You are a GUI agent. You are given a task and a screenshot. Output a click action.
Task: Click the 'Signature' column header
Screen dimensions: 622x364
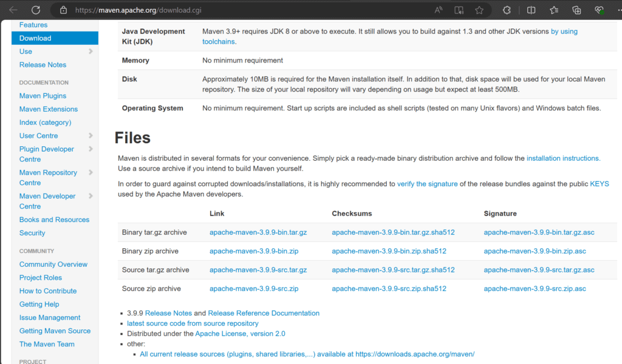click(x=501, y=214)
